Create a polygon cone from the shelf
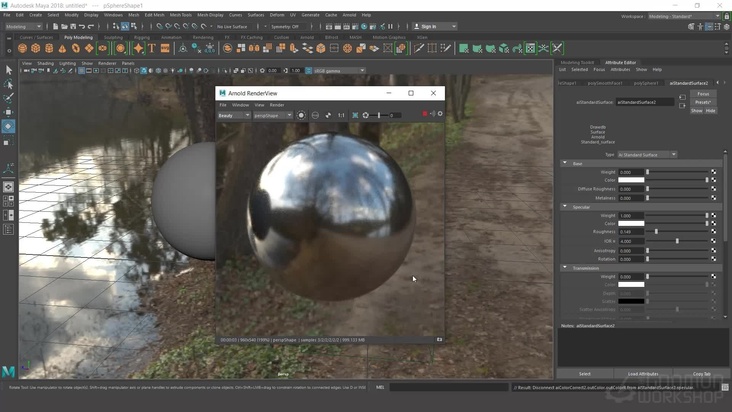The height and width of the screenshot is (412, 732). point(62,48)
